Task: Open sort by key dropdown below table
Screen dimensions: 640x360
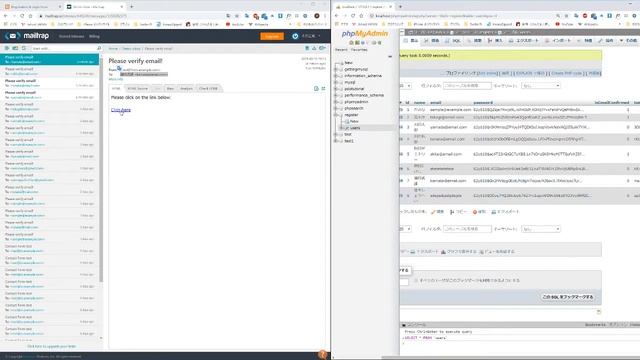Action: 541,229
